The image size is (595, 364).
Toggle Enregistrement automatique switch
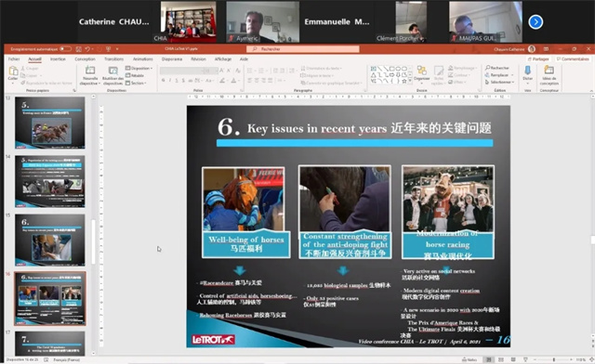[65, 49]
